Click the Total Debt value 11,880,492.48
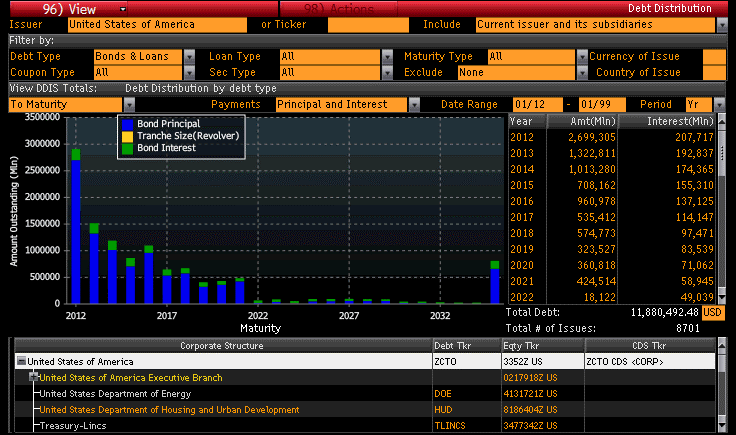 tap(665, 313)
